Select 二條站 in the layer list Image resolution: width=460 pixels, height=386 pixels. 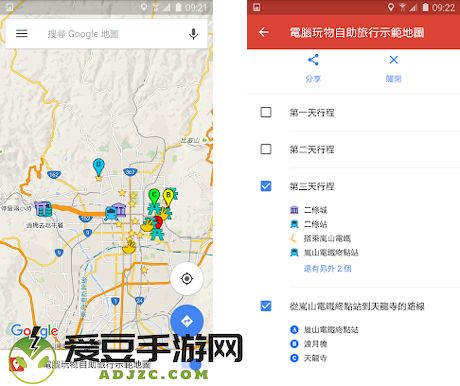pos(315,224)
